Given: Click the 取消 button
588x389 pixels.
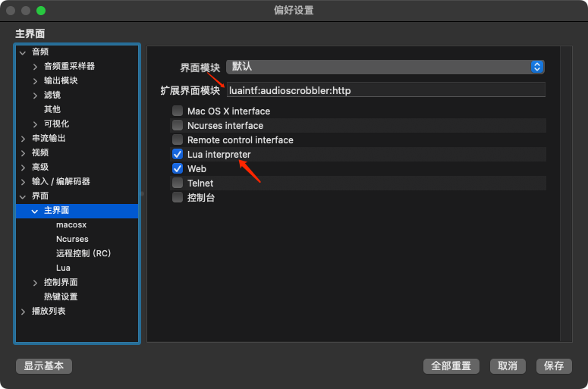Looking at the screenshot, I should click(x=508, y=365).
